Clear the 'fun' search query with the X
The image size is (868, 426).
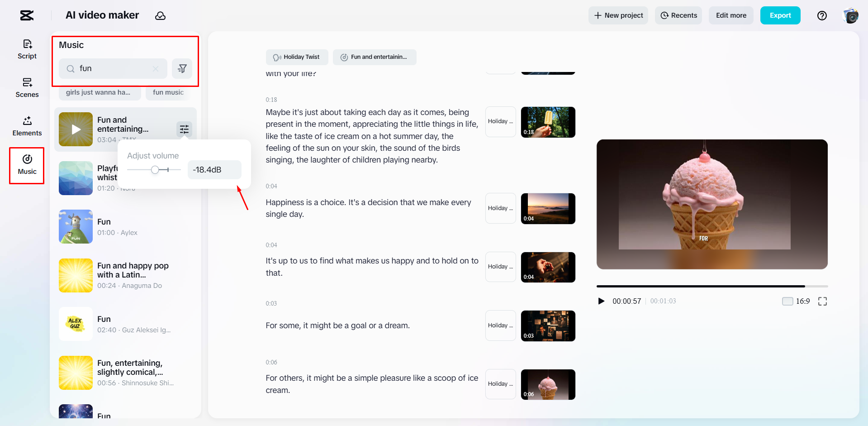[155, 68]
